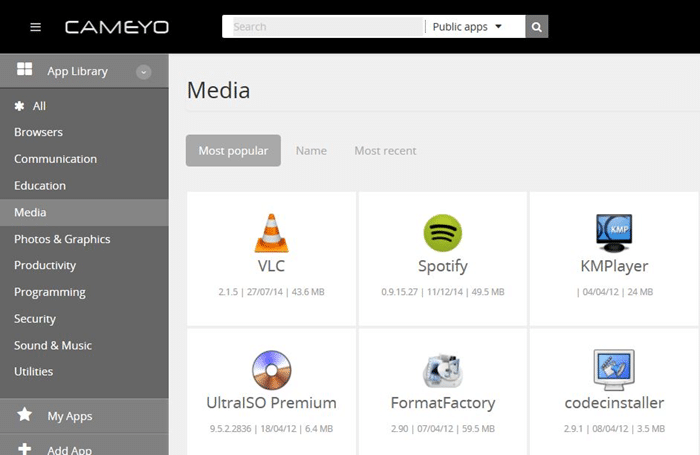Click the UltraISO Premium disc icon

pos(271,369)
